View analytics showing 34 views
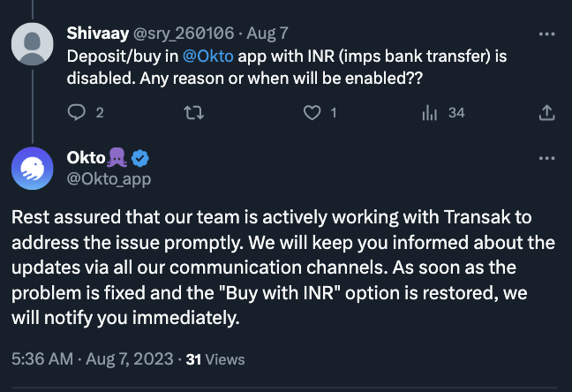 pos(430,112)
